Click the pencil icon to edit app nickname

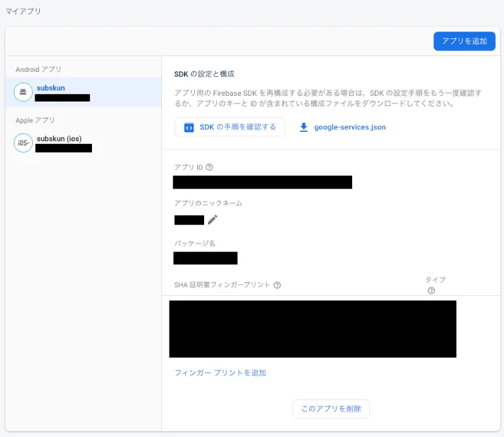point(212,219)
